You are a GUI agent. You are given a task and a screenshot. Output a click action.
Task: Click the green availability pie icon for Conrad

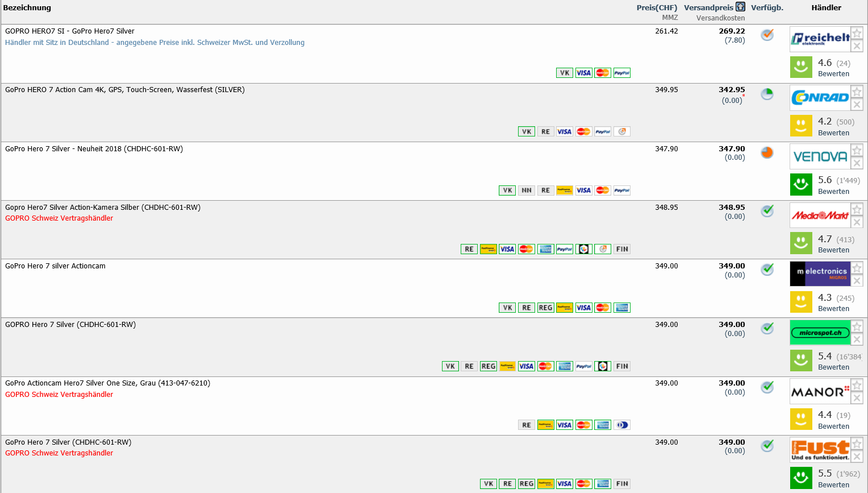click(767, 94)
